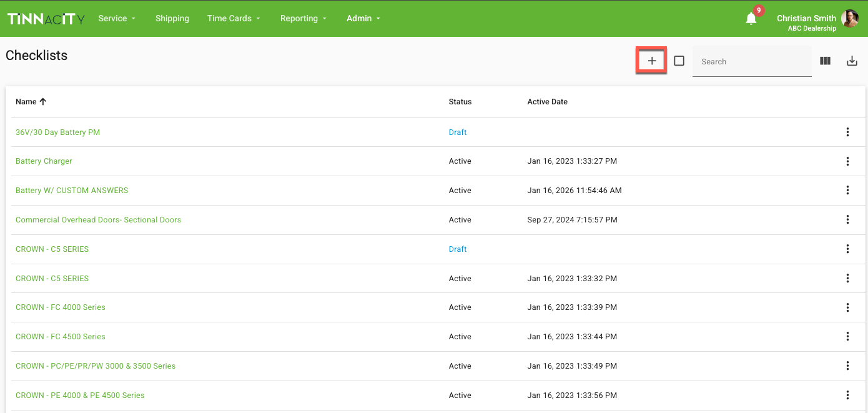The width and height of the screenshot is (868, 413).
Task: Open row menu for Draft CROWN - C5 SERIES
Action: point(847,249)
